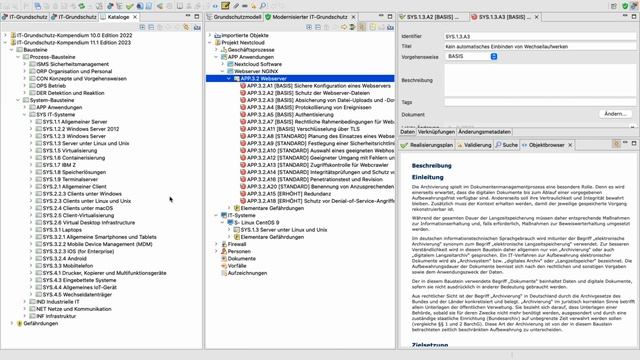Minimize the Modernisierter IT-Grundschutz panel
This screenshot has height=360, width=640.
(x=381, y=16)
